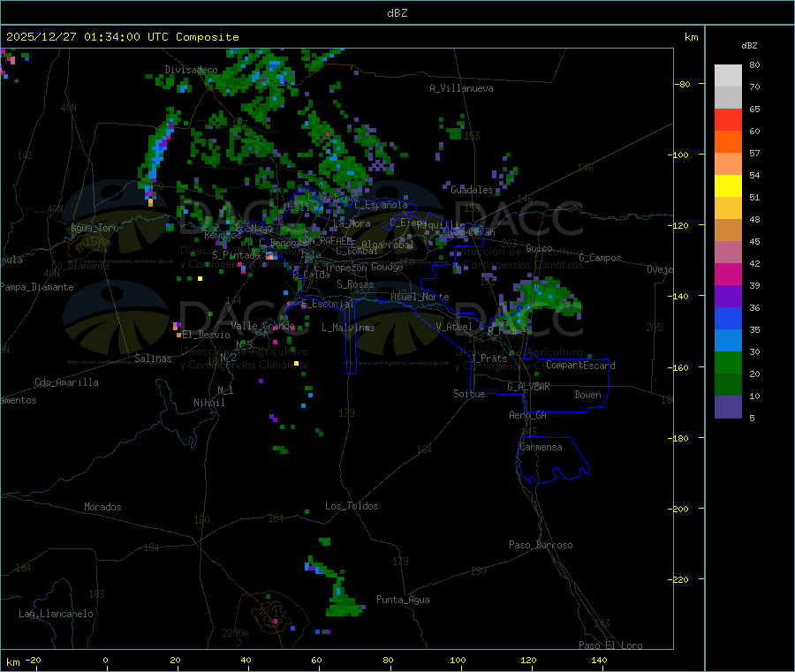Select the 'Aero_GA' label
795x672 pixels.
[x=528, y=415]
